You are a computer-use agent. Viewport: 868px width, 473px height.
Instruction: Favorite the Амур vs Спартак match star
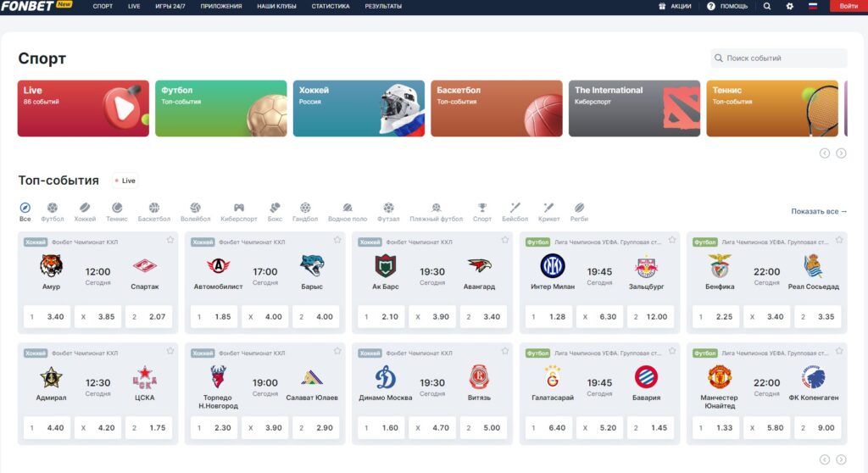(x=170, y=240)
